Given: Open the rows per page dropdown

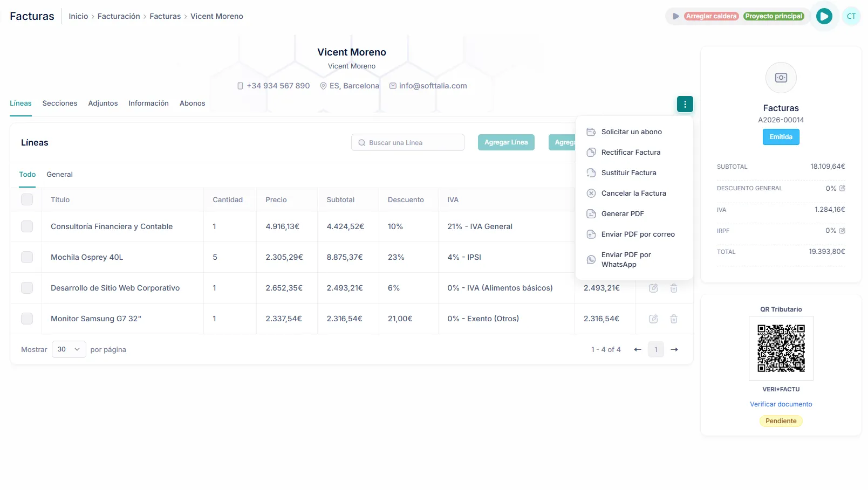Looking at the screenshot, I should point(69,350).
